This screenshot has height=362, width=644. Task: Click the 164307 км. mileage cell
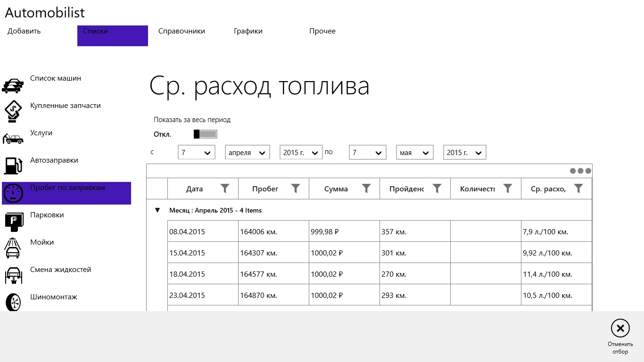(274, 253)
